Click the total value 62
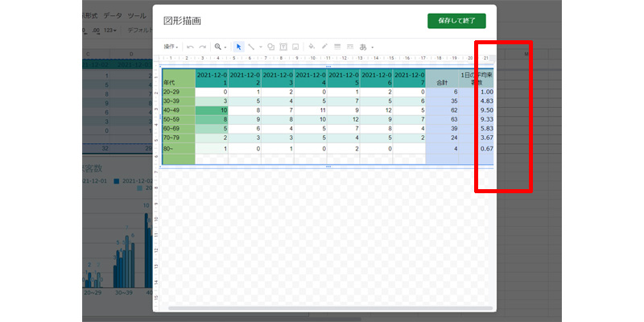Viewport: 644px width, 322px height. click(x=453, y=110)
